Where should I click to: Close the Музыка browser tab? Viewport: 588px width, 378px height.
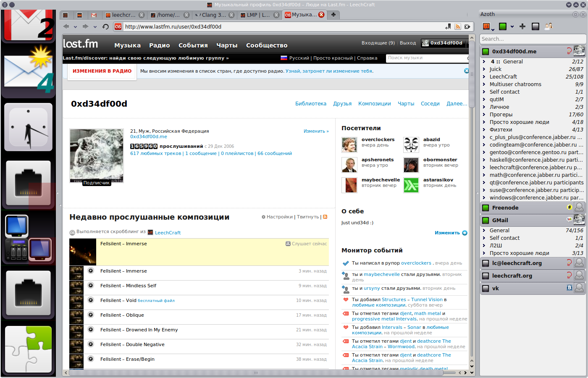click(x=321, y=14)
